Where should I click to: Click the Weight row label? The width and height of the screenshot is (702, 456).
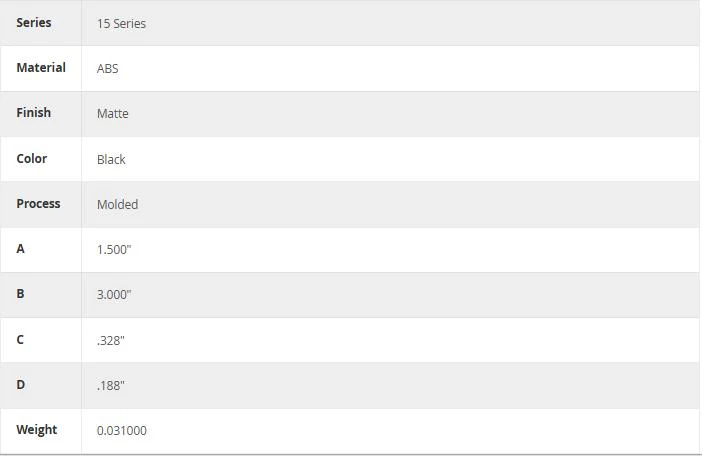click(37, 430)
